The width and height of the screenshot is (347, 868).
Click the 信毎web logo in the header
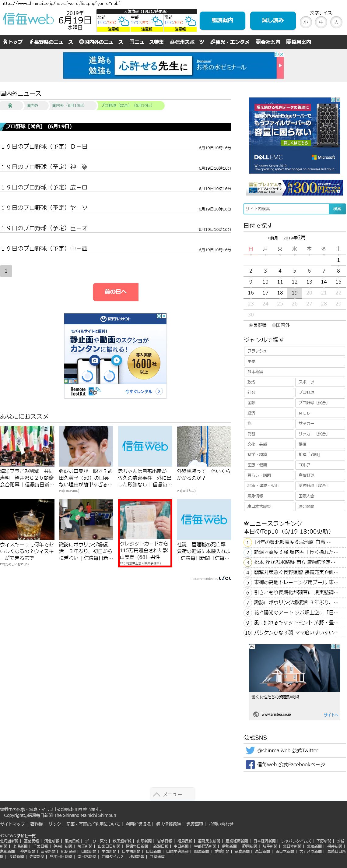[28, 19]
